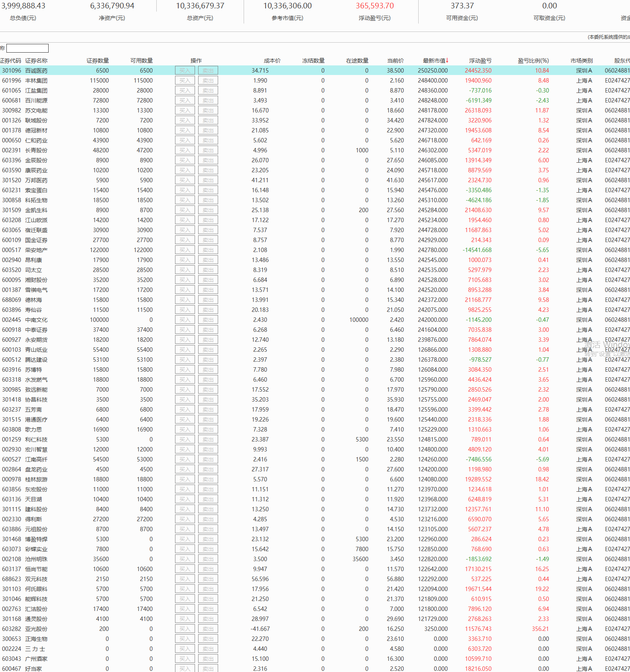Click the 操作 column header
Image resolution: width=630 pixels, height=672 pixels.
(196, 61)
